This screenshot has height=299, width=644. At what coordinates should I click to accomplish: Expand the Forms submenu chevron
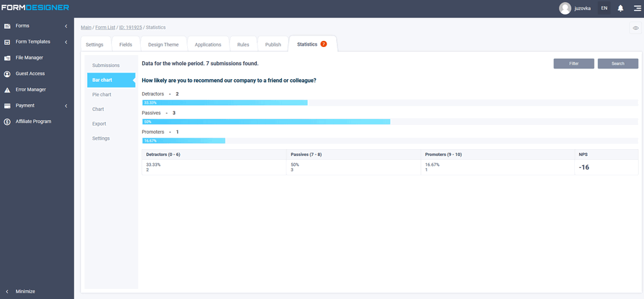[x=66, y=26]
